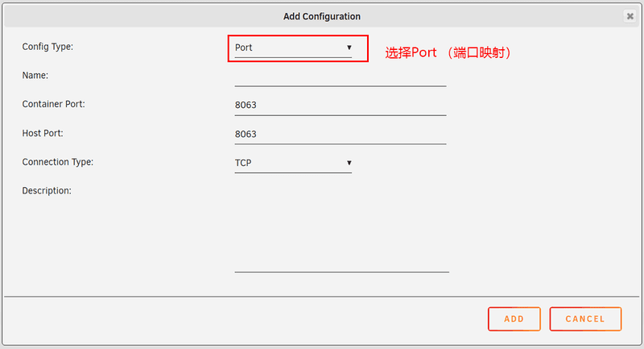The image size is (644, 349).
Task: Click the CANCEL button
Action: click(x=585, y=319)
